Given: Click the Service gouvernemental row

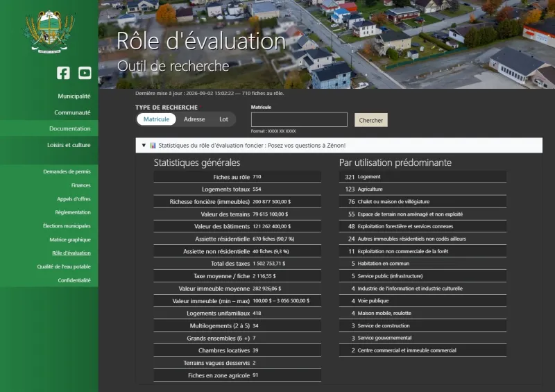Looking at the screenshot, I should pos(422,338).
